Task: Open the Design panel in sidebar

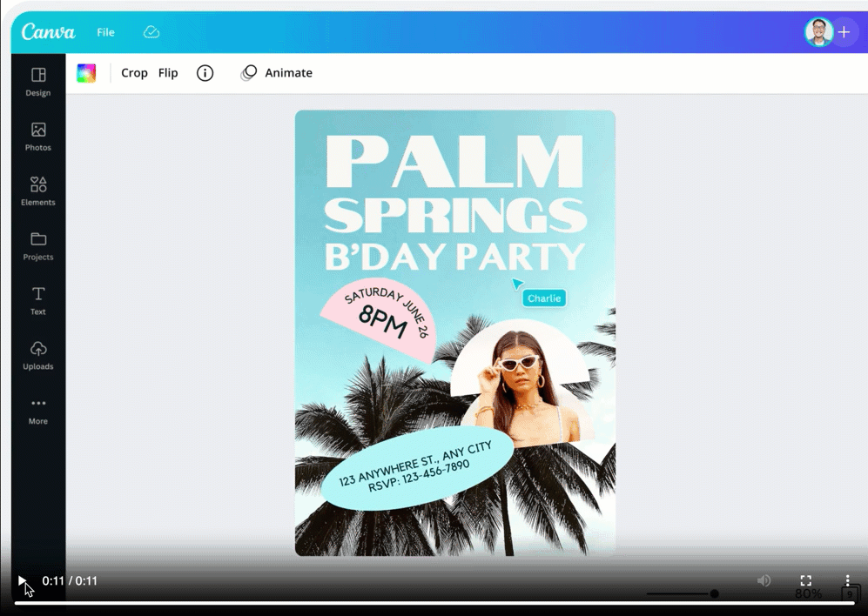Action: click(38, 82)
